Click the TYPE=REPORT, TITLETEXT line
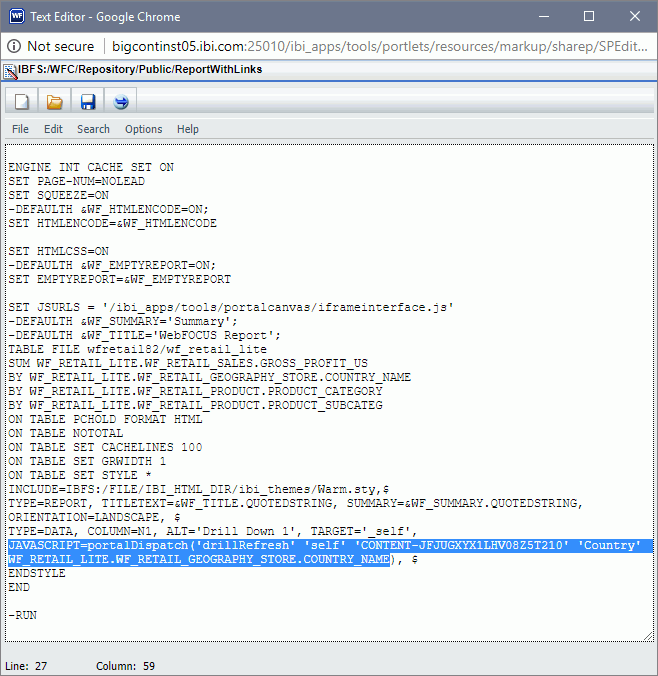 coord(295,503)
